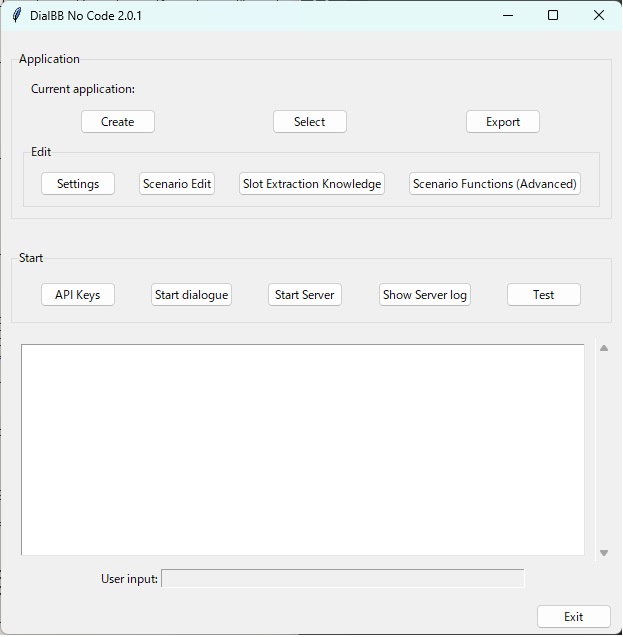Minimize the DialBB No Code window
The height and width of the screenshot is (637, 623).
[508, 15]
